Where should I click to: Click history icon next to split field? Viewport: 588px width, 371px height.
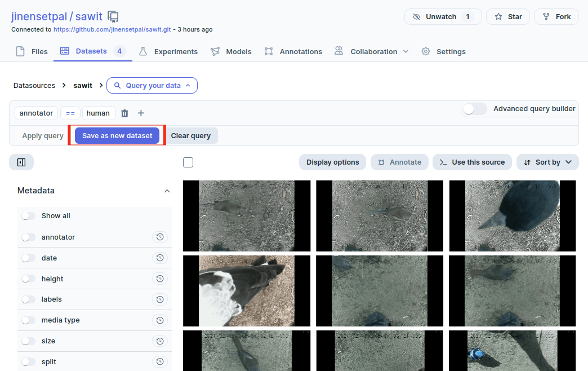tap(160, 362)
